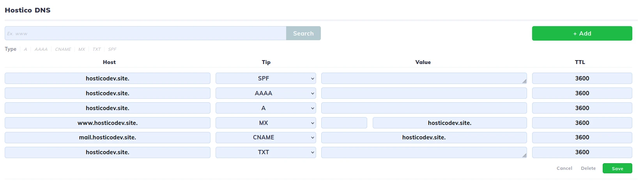644x187 pixels.
Task: Filter records by TXT type
Action: tap(96, 50)
